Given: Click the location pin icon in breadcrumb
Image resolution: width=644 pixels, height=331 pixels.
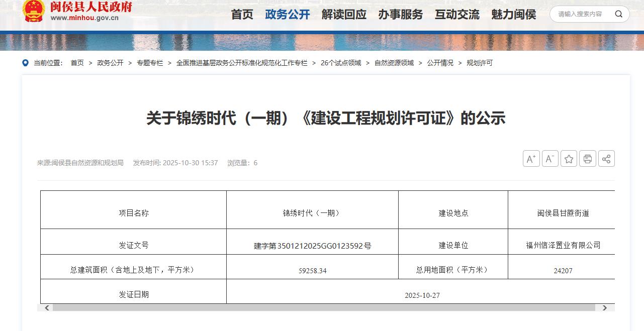Looking at the screenshot, I should 25,63.
